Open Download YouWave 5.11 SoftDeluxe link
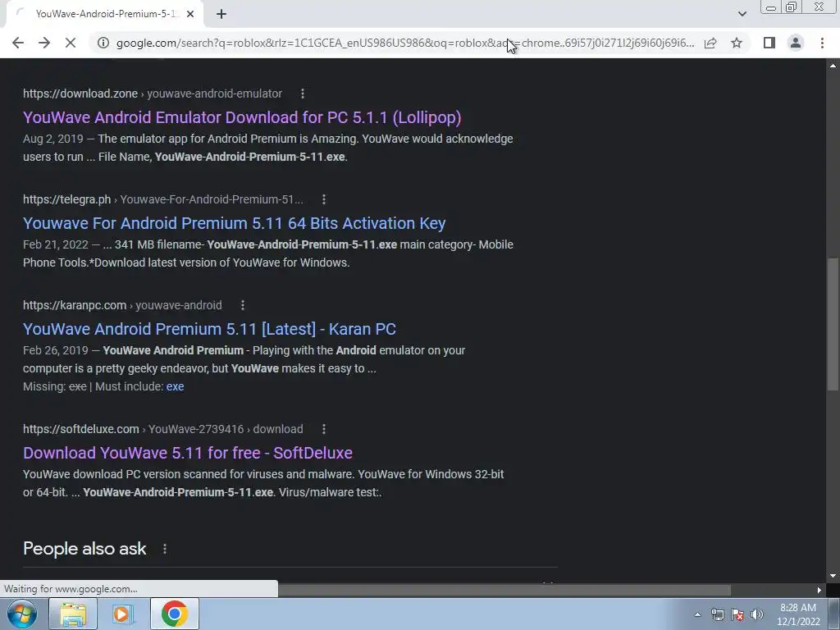 click(188, 453)
